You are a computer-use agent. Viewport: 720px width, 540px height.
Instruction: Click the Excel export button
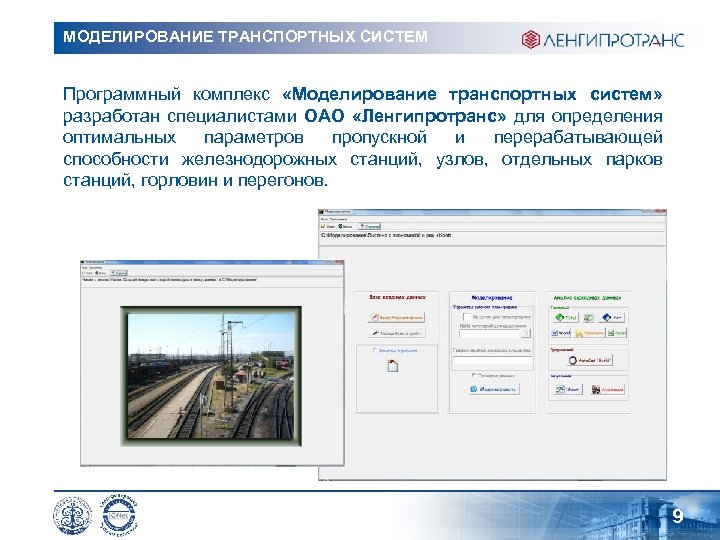click(617, 333)
